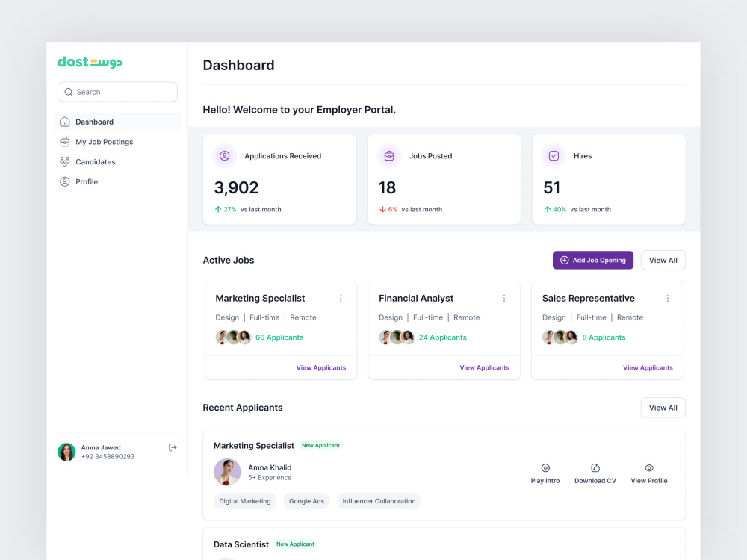This screenshot has width=747, height=560.
Task: Click the Google Ads skill tag
Action: point(307,501)
